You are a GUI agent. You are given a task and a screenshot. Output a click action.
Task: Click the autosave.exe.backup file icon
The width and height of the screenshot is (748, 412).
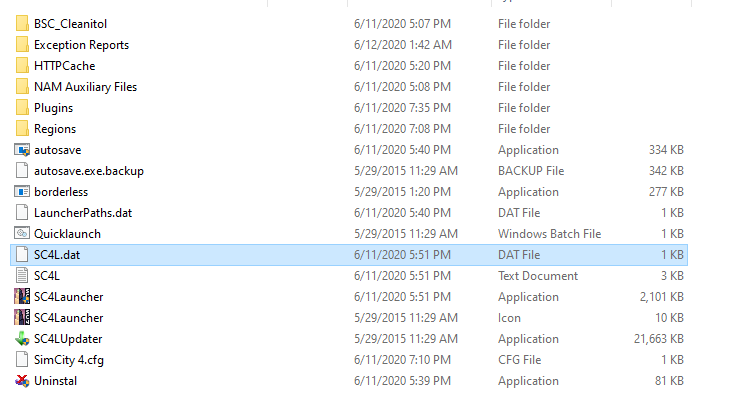(22, 171)
